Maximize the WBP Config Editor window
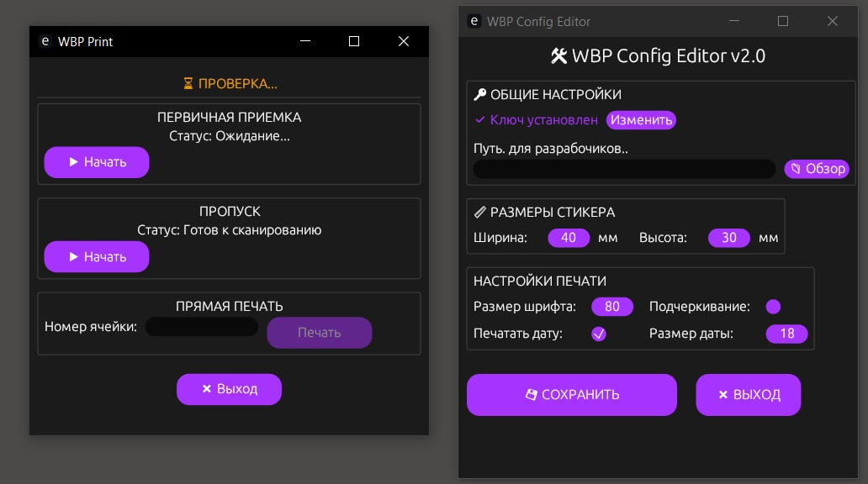The image size is (868, 484). point(783,22)
